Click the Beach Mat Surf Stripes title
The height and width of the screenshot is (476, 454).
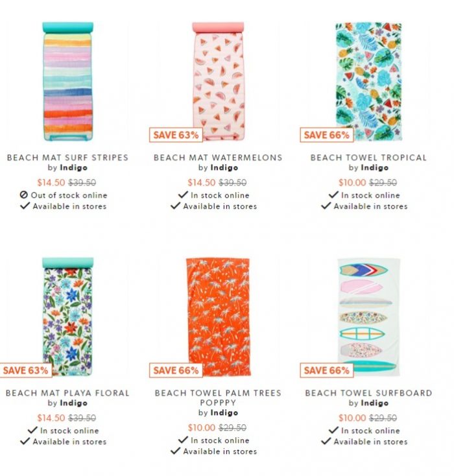coord(67,158)
